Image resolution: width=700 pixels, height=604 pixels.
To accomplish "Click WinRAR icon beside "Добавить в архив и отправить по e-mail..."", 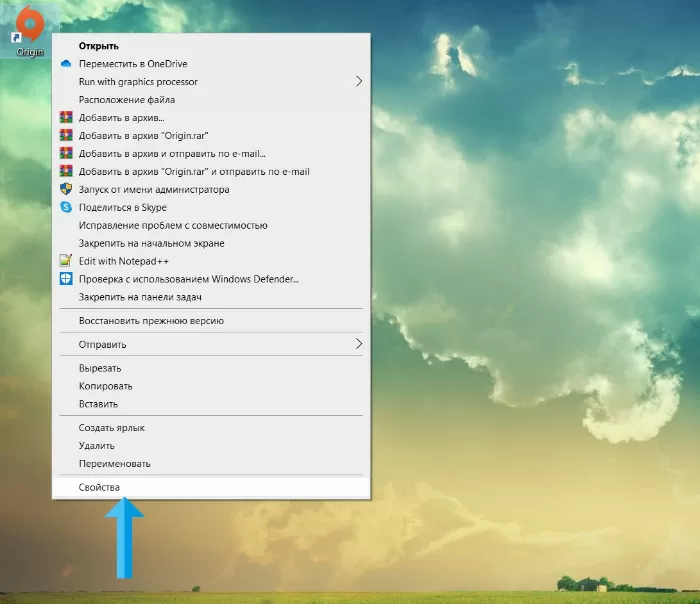I will (x=66, y=154).
